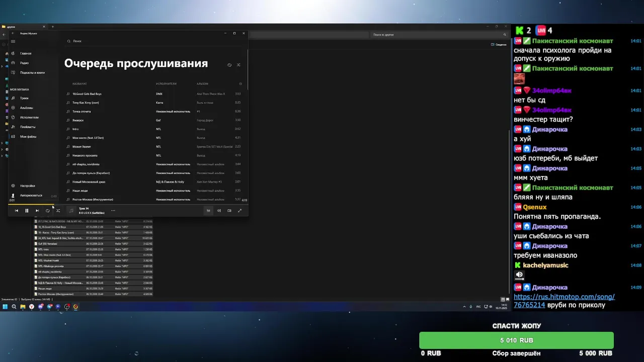
Task: Click Explorer search box Поиск в: другое
Action: (439, 35)
